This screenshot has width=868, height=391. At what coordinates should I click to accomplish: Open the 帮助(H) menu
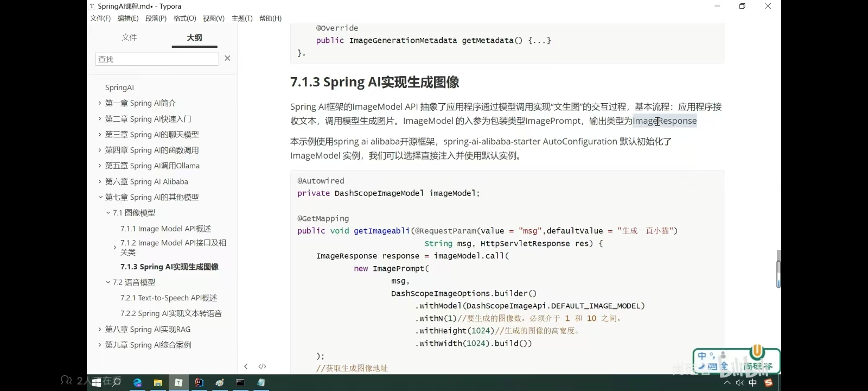point(270,18)
